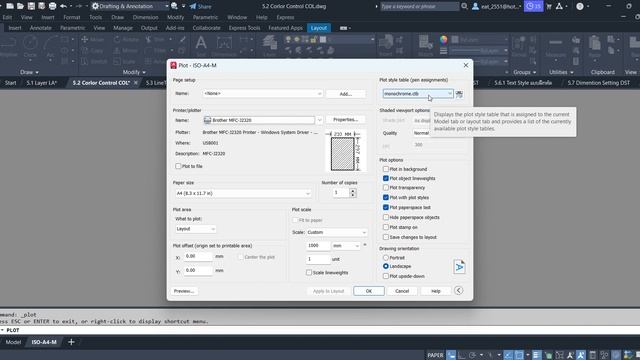The height and width of the screenshot is (360, 640).
Task: Open the What to plot Layout dropdown
Action: point(196,229)
